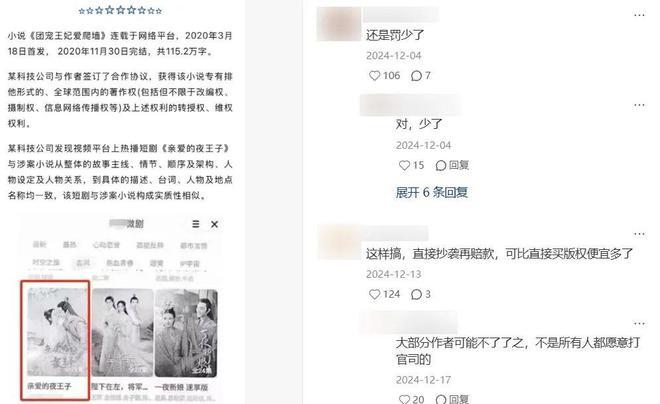The height and width of the screenshot is (404, 660).
Task: Reply to the 2024-12-17 comment
Action: 453,399
